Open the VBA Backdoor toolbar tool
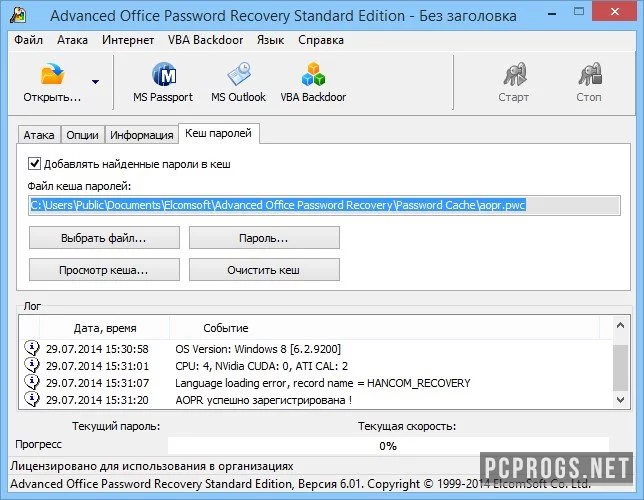This screenshot has height=500, width=644. tap(313, 83)
